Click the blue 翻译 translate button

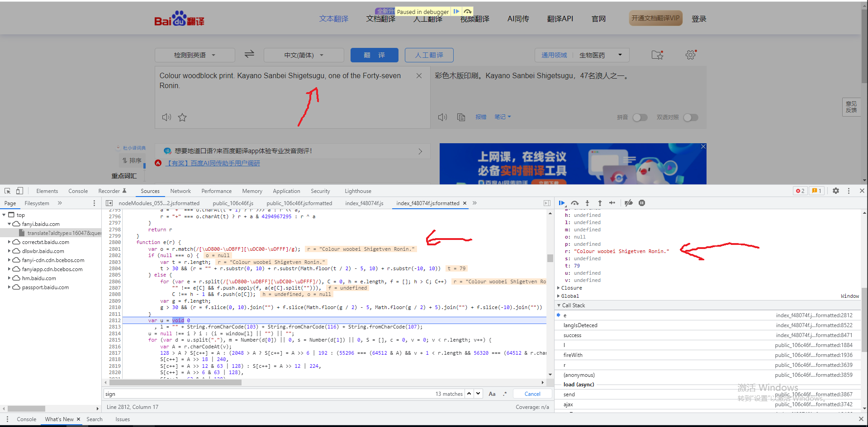[x=375, y=55]
